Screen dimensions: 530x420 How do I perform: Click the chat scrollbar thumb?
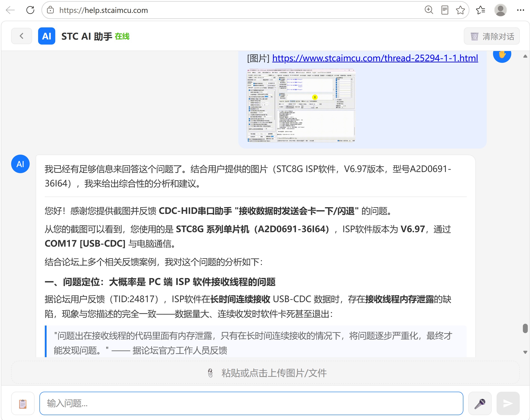click(x=525, y=328)
